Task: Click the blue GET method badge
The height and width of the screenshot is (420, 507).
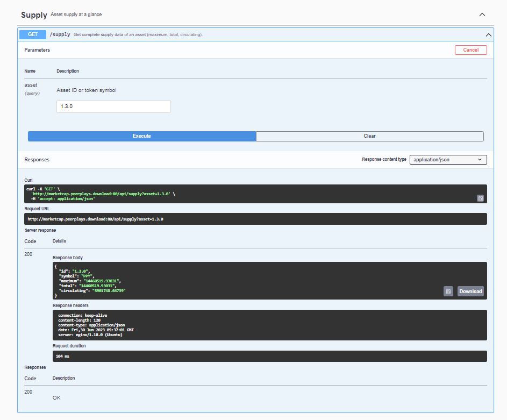Action: (33, 34)
